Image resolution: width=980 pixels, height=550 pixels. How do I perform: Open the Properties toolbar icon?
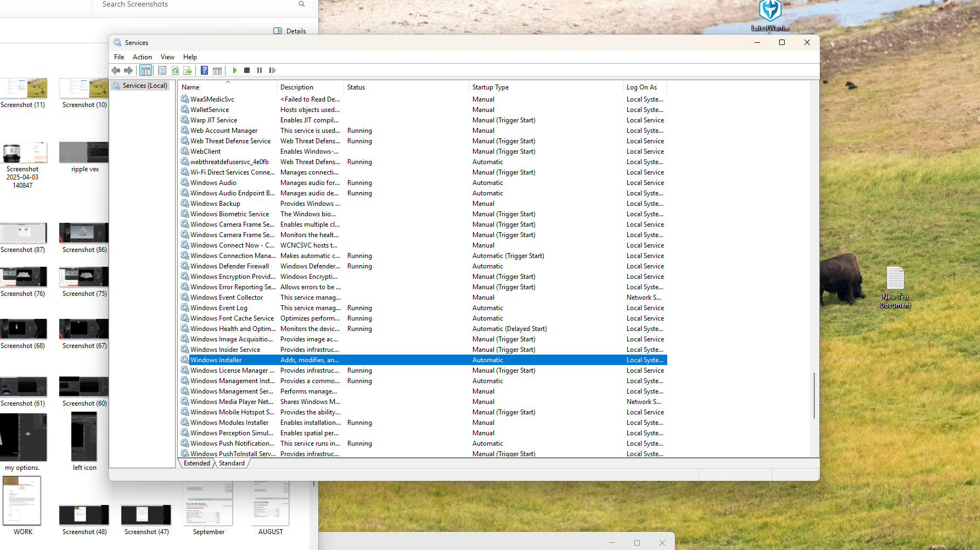pos(162,70)
